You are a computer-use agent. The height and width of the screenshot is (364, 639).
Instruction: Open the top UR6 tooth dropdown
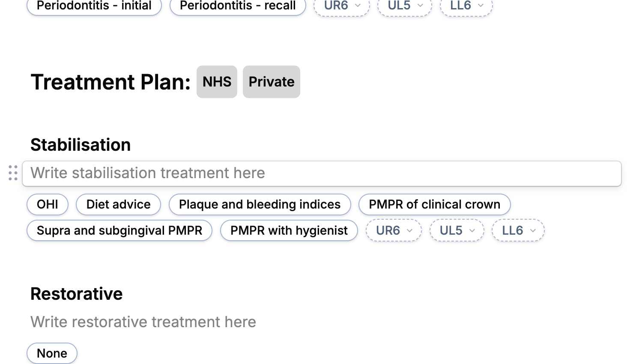pos(342,6)
